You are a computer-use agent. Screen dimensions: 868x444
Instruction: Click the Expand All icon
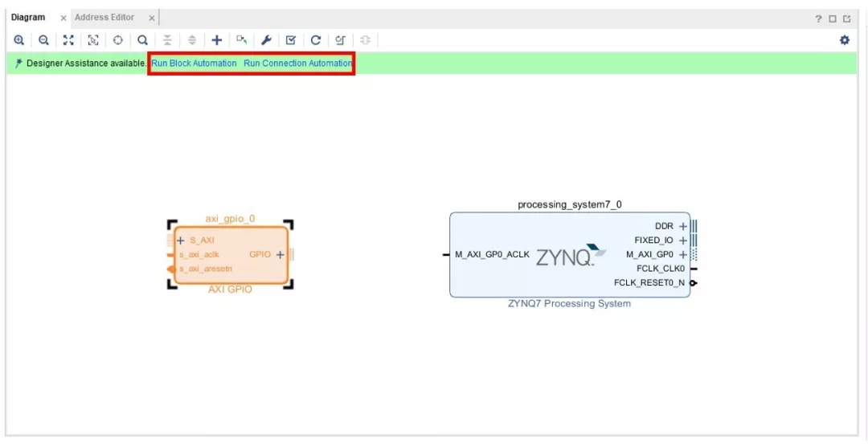click(192, 40)
